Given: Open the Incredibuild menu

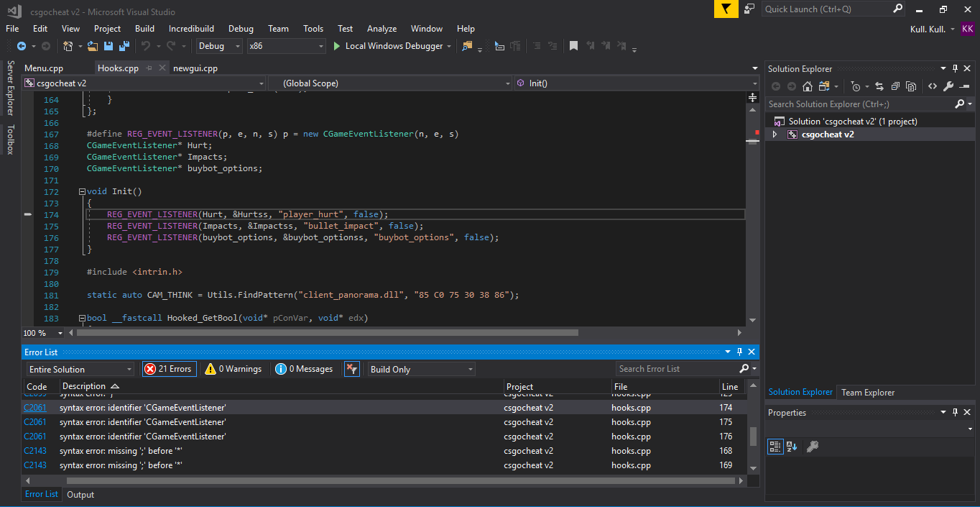Looking at the screenshot, I should coord(191,29).
